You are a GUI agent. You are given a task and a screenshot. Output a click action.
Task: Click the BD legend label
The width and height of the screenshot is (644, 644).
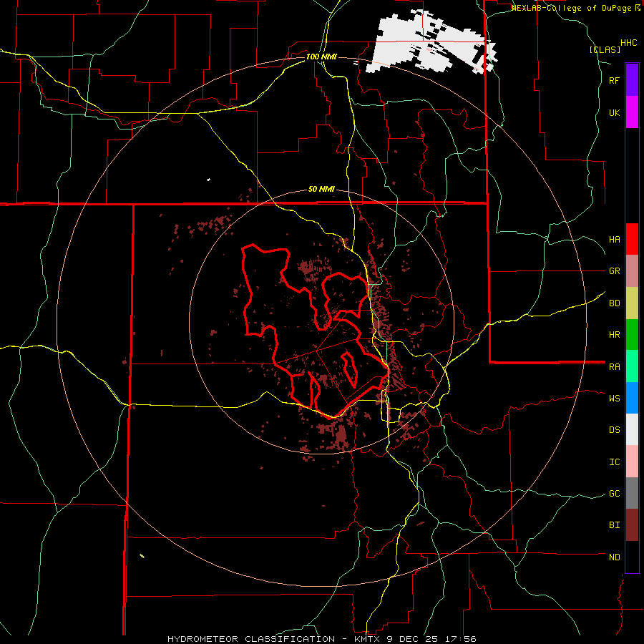click(614, 303)
